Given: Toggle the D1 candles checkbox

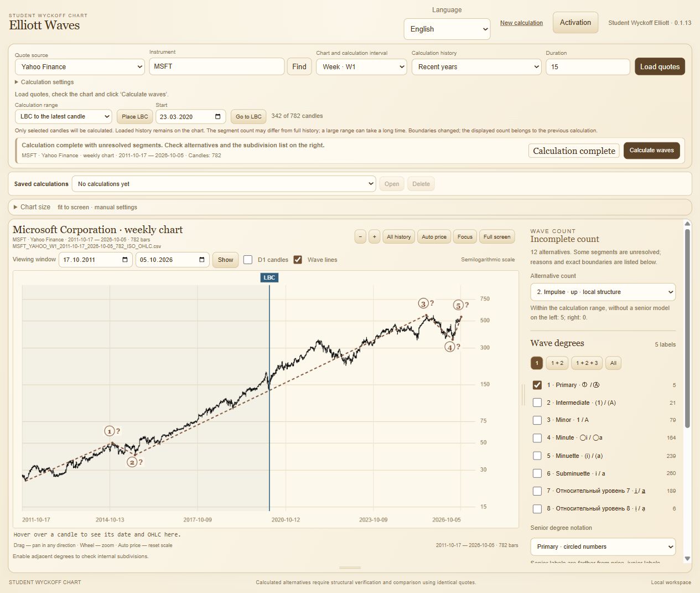Looking at the screenshot, I should (248, 260).
